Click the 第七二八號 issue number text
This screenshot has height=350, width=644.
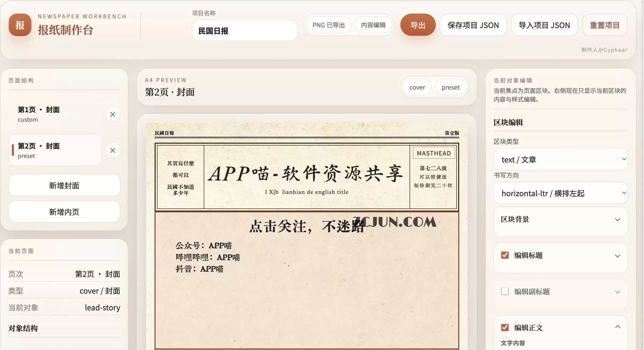(433, 168)
